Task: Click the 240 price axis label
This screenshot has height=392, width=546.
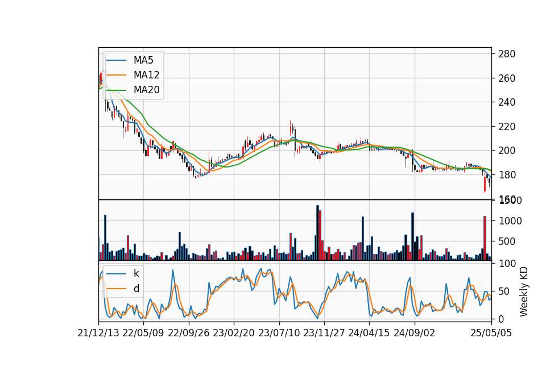Action: (507, 102)
